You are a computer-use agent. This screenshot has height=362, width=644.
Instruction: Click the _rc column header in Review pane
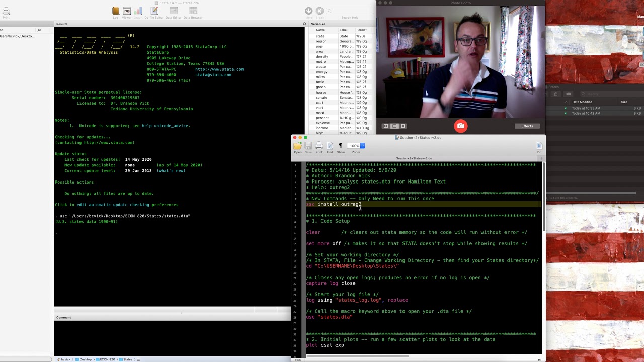click(x=39, y=30)
